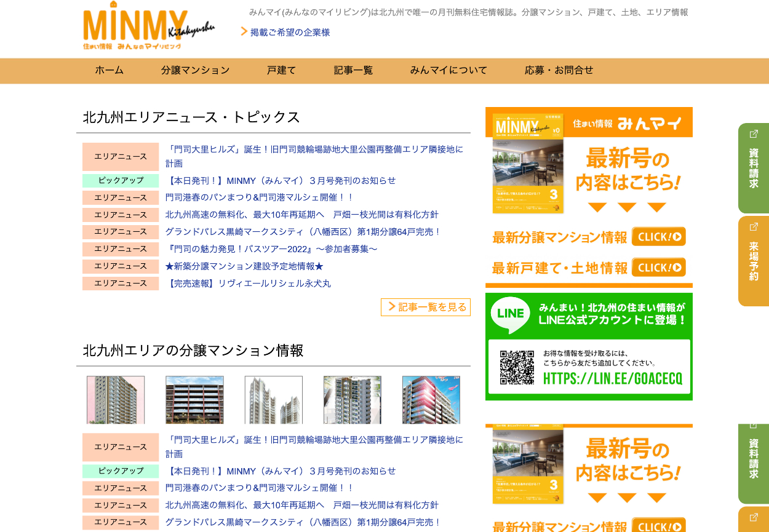The image size is (769, 532).
Task: Open upper list's グランドパレス黒崎マークスシティ article
Action: point(303,232)
